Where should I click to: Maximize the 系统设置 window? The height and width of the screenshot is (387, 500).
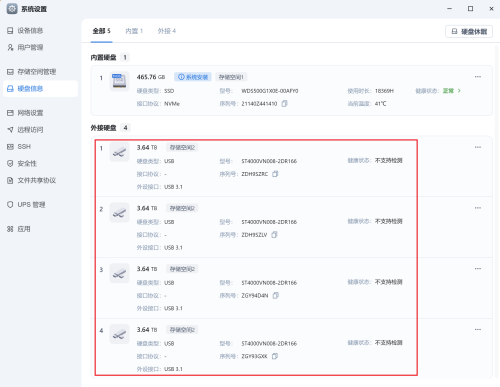pos(470,9)
